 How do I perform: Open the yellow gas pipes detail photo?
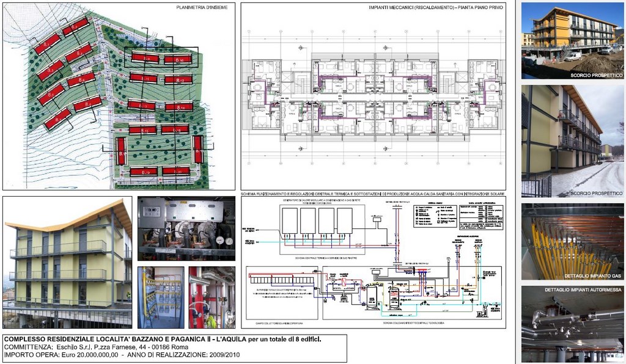(572, 242)
